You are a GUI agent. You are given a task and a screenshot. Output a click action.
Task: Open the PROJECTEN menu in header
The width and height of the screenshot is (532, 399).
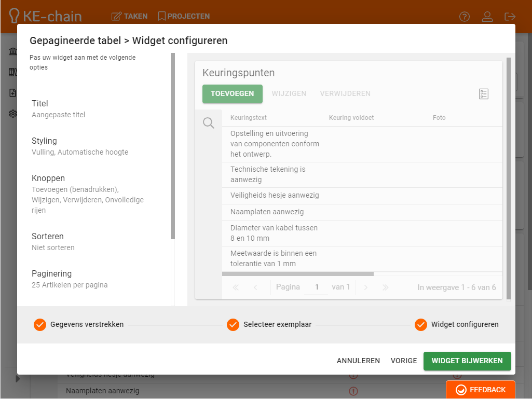coord(184,16)
